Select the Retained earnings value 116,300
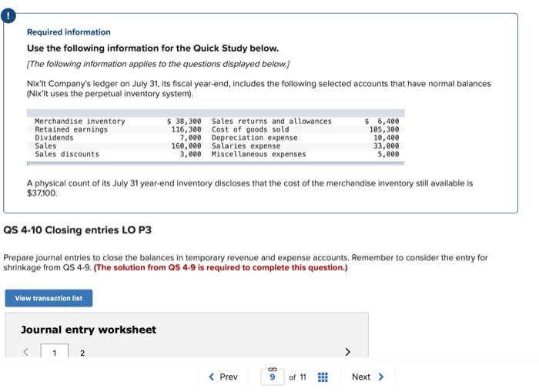The image size is (539, 392). tap(186, 129)
